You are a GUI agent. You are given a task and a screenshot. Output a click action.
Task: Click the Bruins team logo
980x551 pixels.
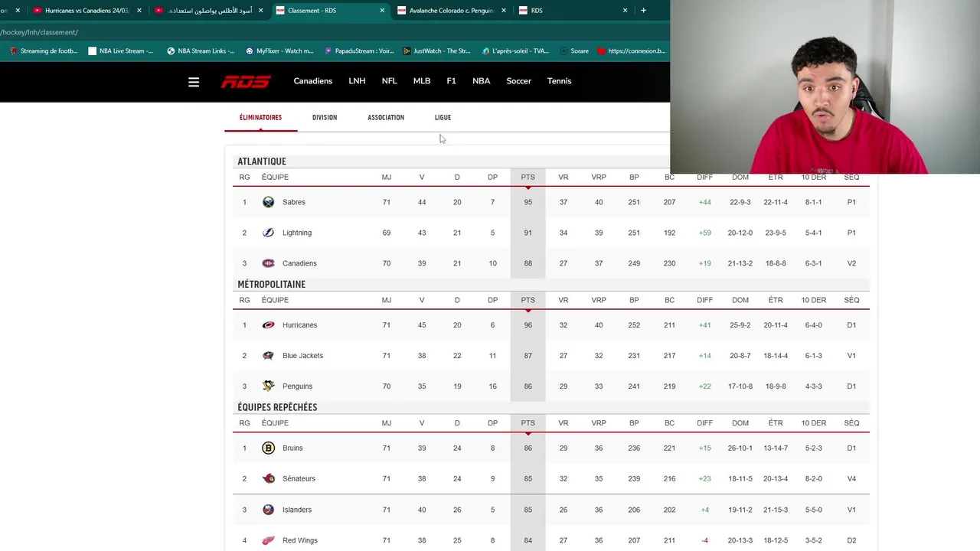coord(268,448)
